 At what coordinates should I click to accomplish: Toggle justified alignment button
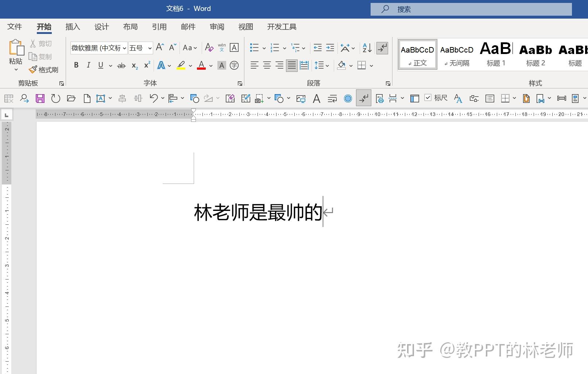tap(292, 65)
